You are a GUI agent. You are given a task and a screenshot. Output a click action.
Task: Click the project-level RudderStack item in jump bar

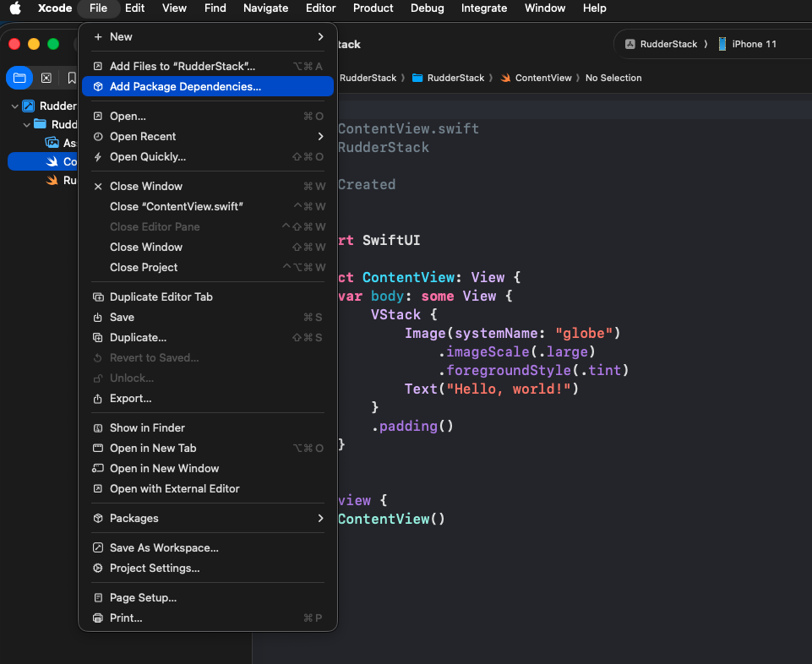pos(368,78)
